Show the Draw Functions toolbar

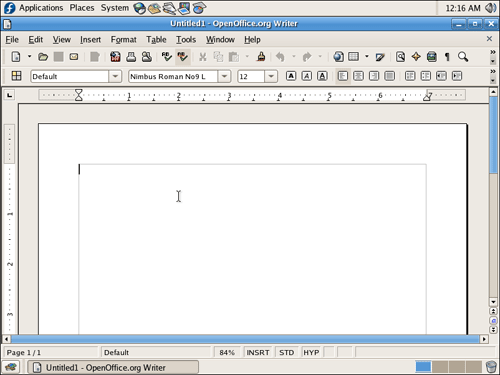[380, 57]
